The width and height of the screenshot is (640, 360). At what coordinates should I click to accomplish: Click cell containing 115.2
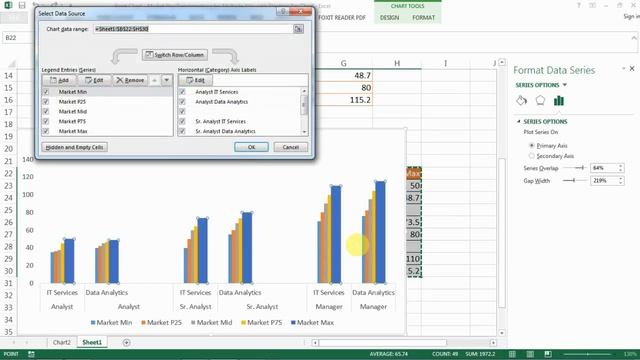point(344,100)
